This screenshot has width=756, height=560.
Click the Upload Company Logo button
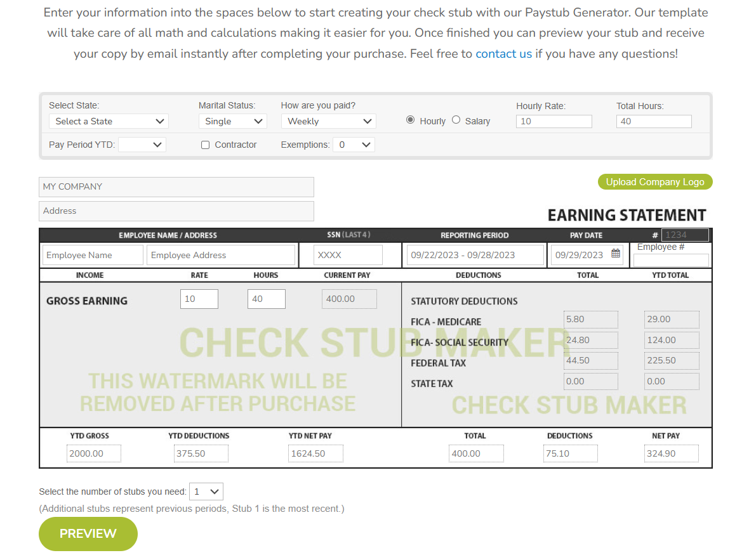point(654,182)
